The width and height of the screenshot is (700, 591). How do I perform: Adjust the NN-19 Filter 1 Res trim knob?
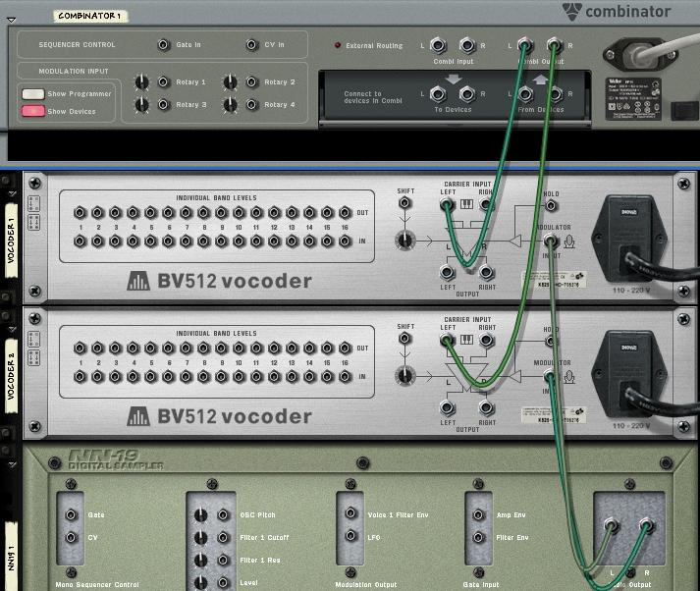click(201, 560)
